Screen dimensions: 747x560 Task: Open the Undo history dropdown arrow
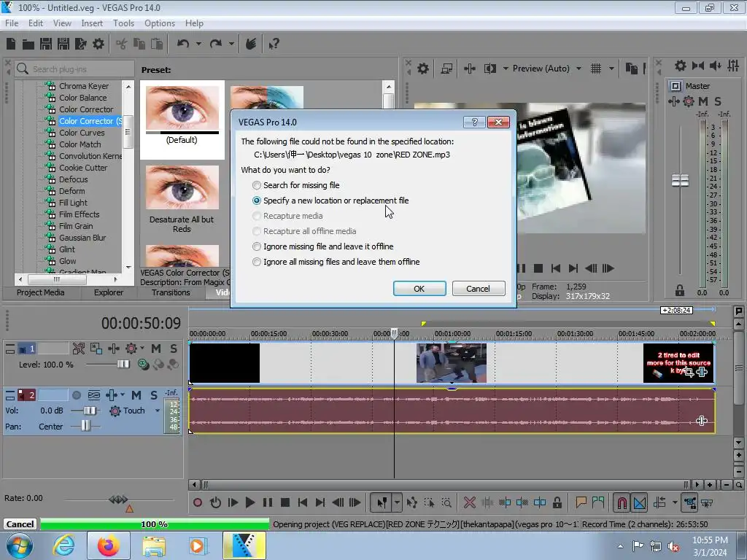198,44
